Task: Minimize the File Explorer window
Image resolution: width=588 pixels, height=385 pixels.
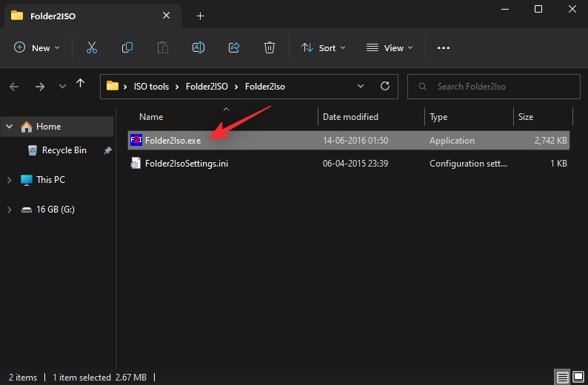Action: (x=505, y=9)
